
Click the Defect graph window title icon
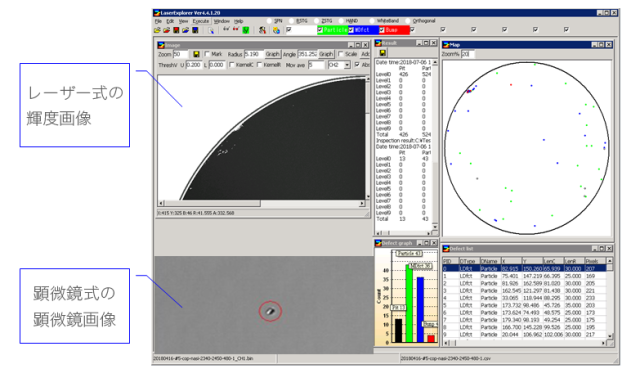[378, 243]
